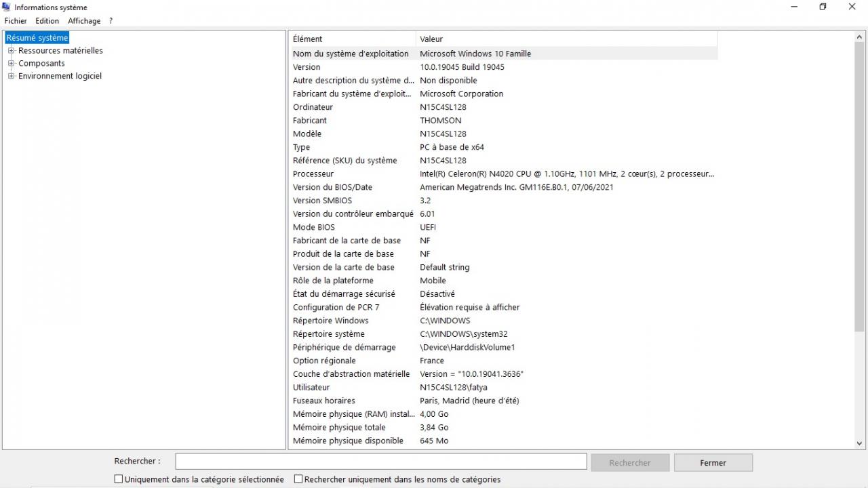Select the Mémoire physique disponible row
This screenshot has height=488, width=868.
pos(503,441)
